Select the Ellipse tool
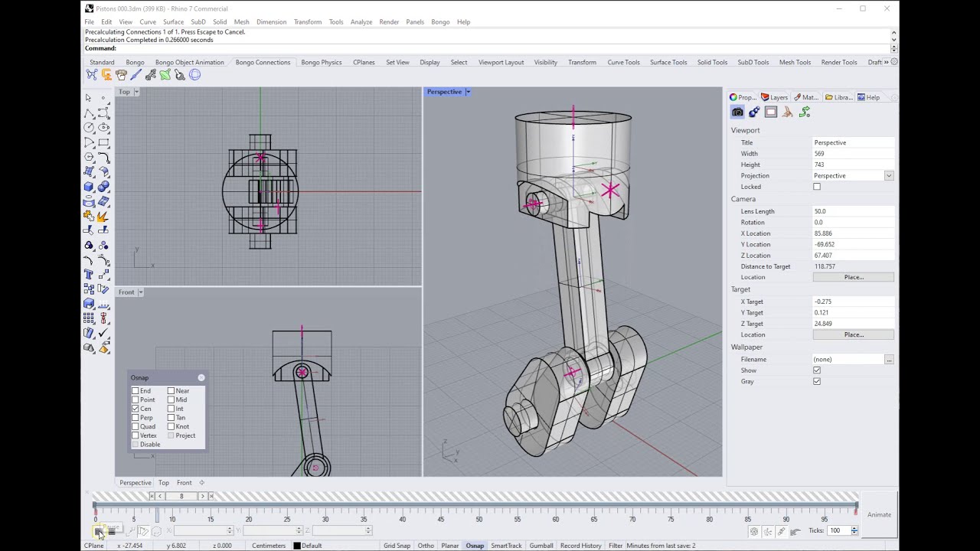 coord(103,127)
